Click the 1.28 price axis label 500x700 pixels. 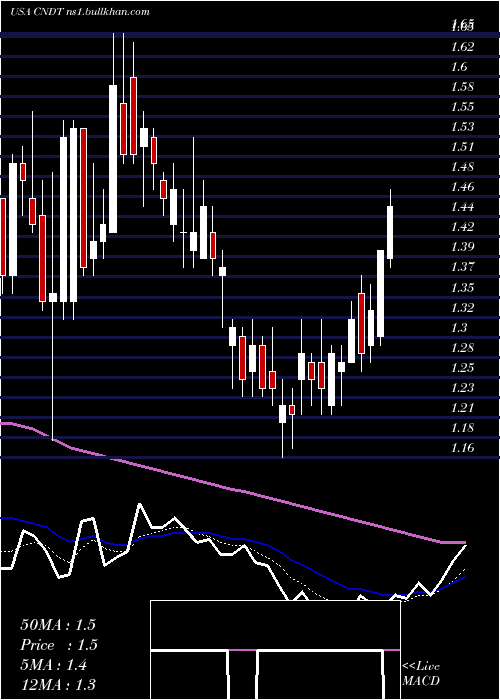(x=462, y=347)
